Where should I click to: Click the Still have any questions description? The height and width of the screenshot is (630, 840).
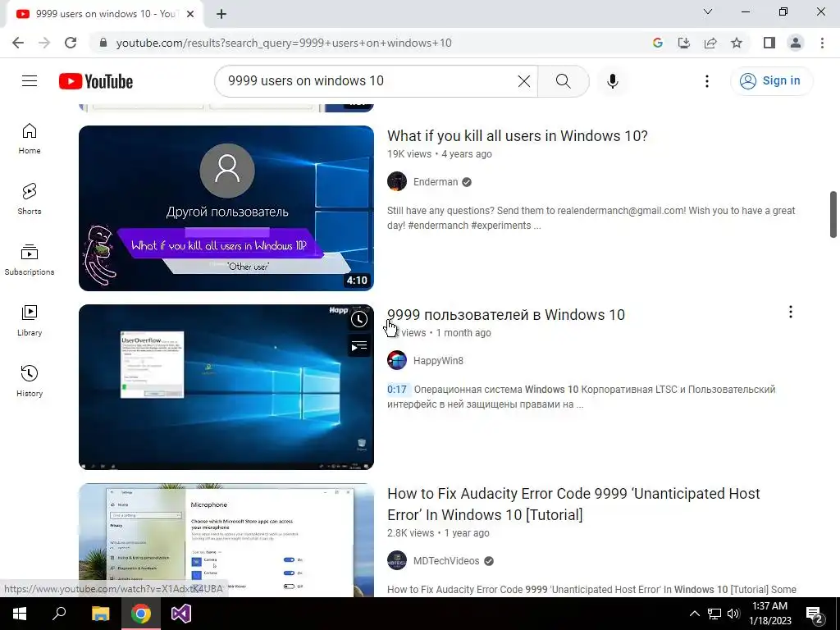591,218
